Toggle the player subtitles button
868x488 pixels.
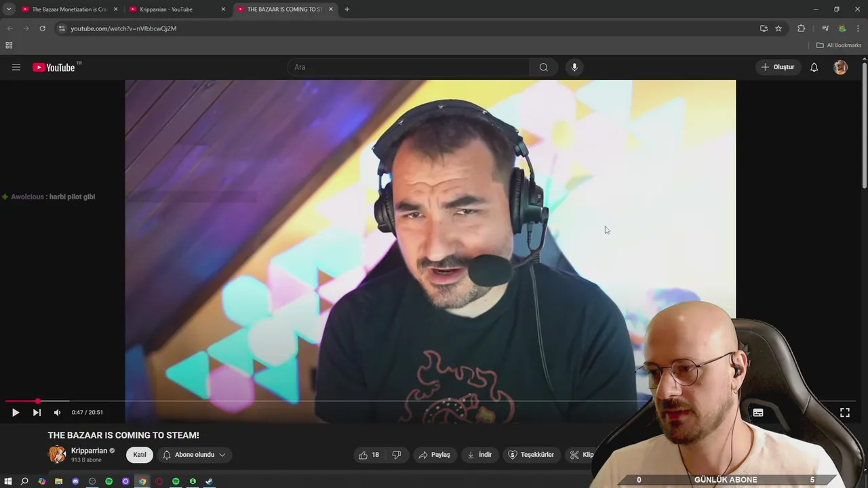[x=758, y=412]
